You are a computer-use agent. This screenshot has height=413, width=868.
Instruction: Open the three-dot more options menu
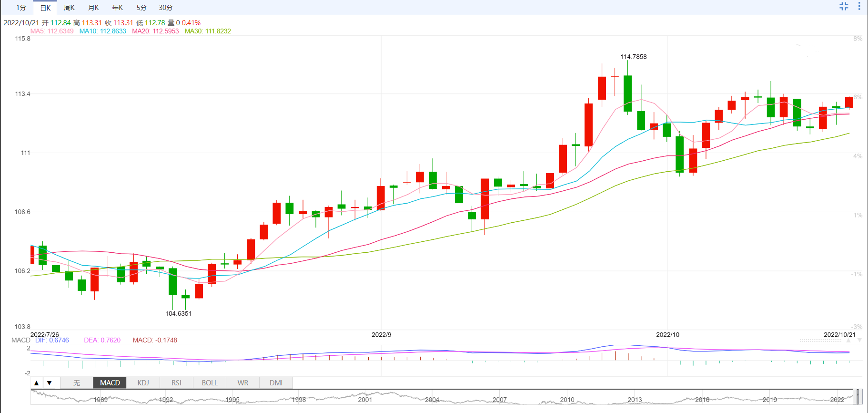coord(859,6)
